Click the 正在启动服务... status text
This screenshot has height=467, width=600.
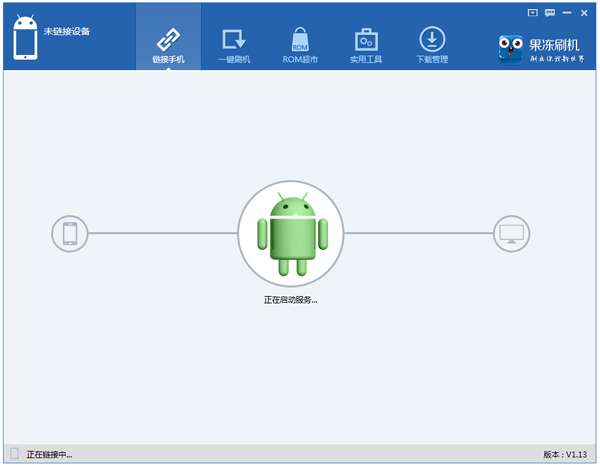pyautogui.click(x=290, y=300)
